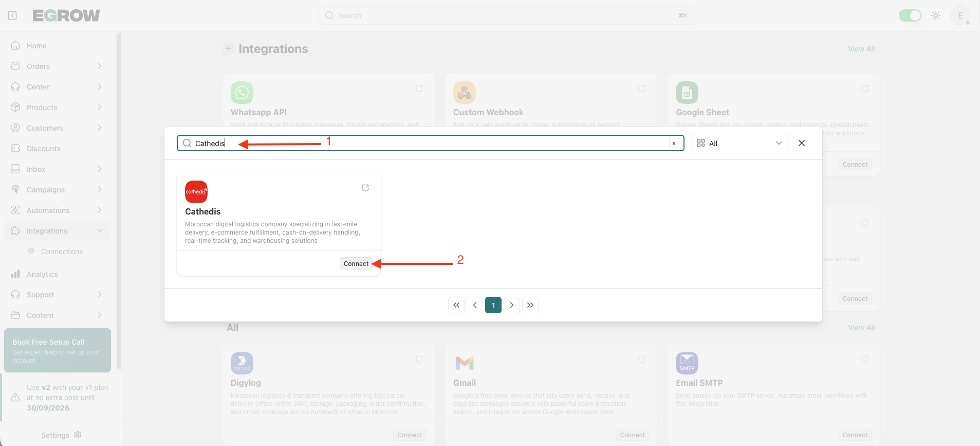
Task: Click View All beside the Integrations heading
Action: [861, 49]
